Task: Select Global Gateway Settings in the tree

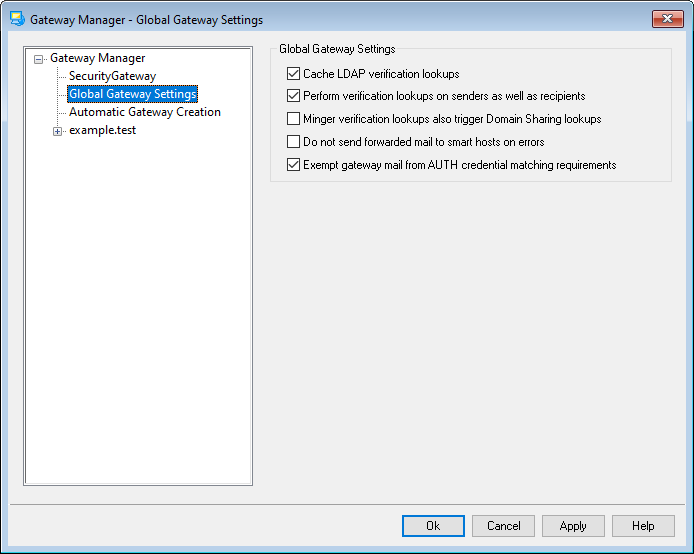Action: (132, 94)
